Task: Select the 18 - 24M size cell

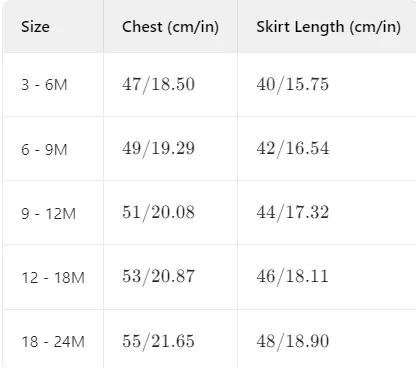Action: tap(53, 341)
